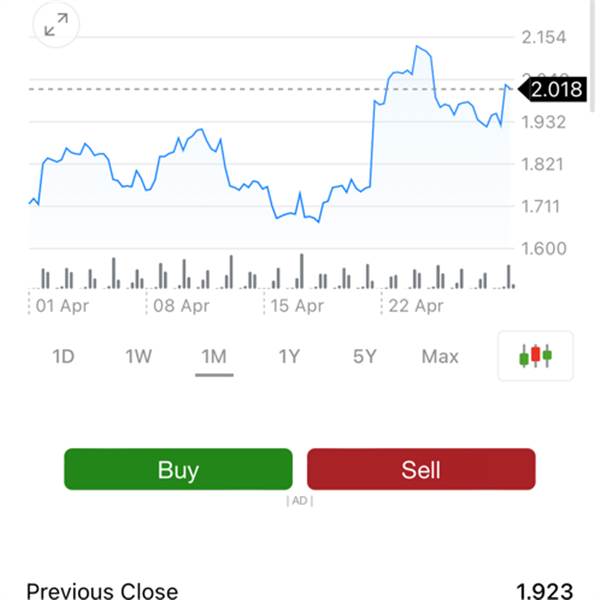Click the tallest volume bar near 15 Apr

[302, 271]
